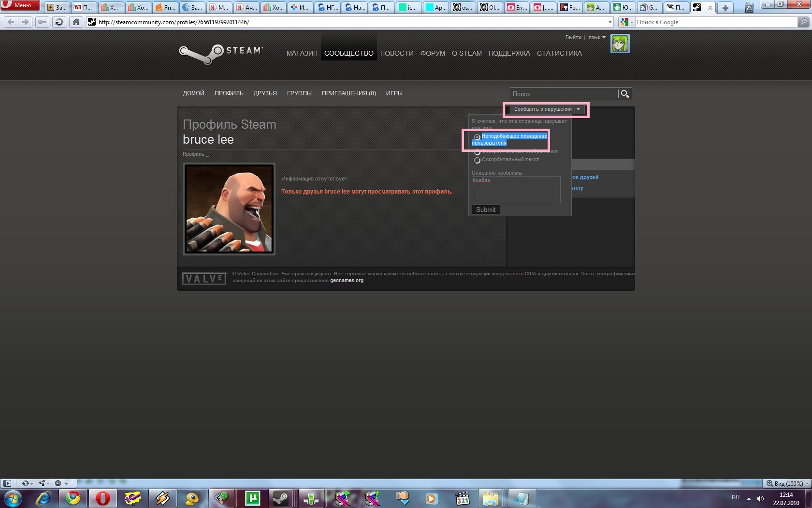Screen dimensions: 812x508
Task: Open the МАГАЗИН menu item
Action: point(302,53)
